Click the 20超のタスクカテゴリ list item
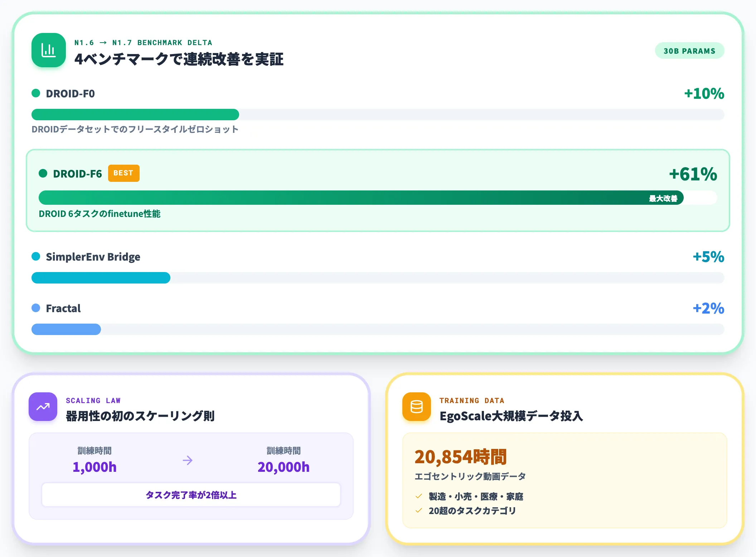This screenshot has height=557, width=756. click(x=472, y=511)
